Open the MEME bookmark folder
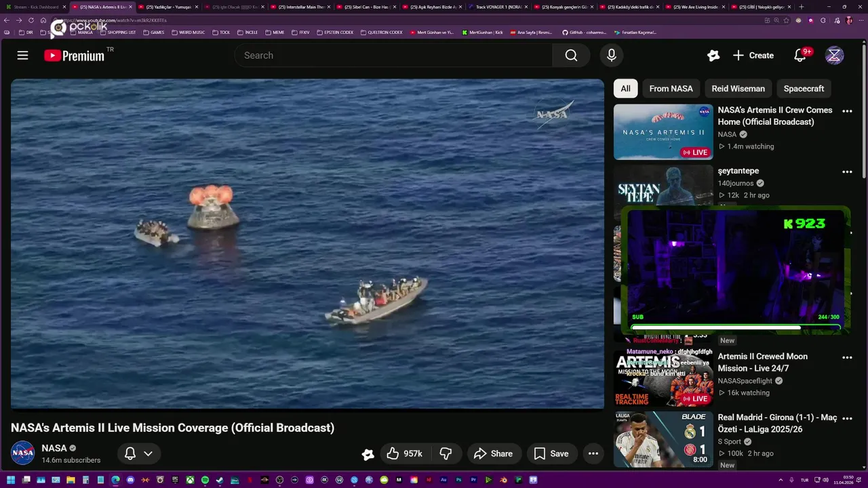 tap(275, 32)
